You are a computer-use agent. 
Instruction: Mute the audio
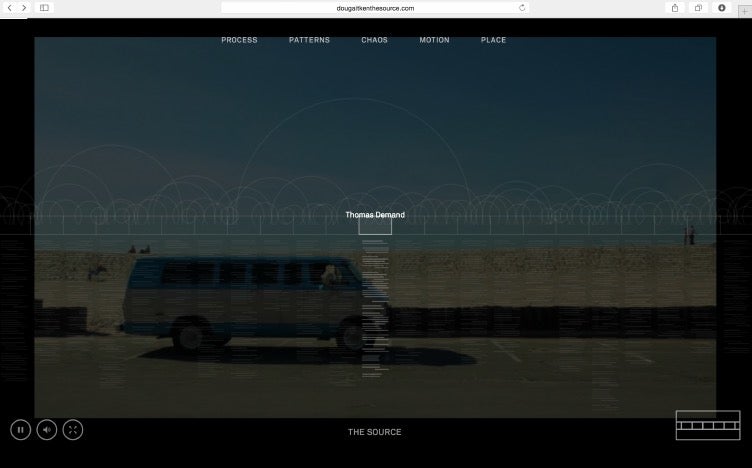click(x=47, y=430)
